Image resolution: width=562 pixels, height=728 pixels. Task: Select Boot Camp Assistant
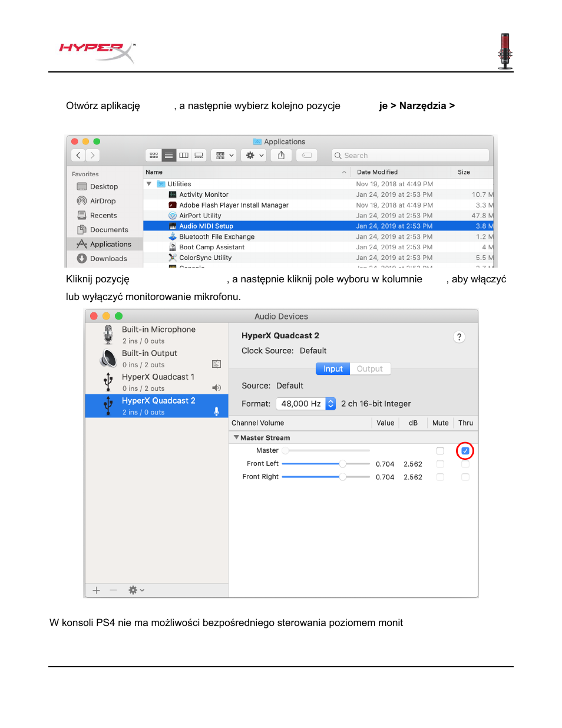(318, 247)
